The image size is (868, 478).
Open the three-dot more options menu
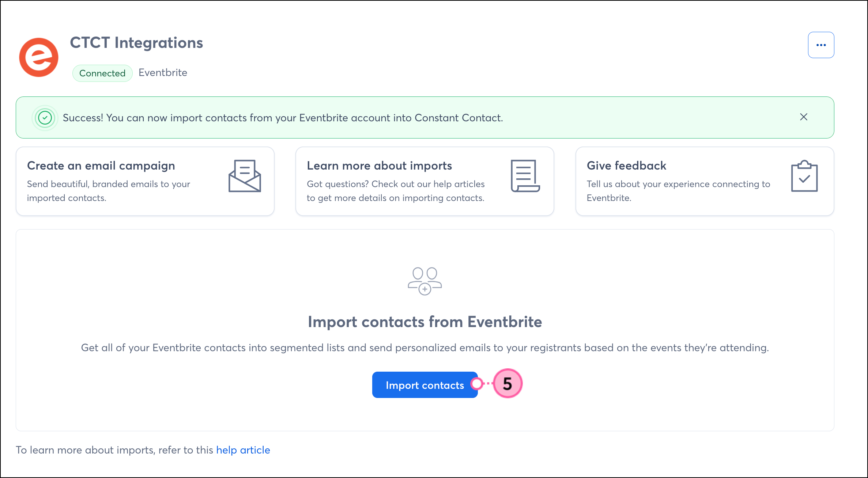[x=821, y=45]
